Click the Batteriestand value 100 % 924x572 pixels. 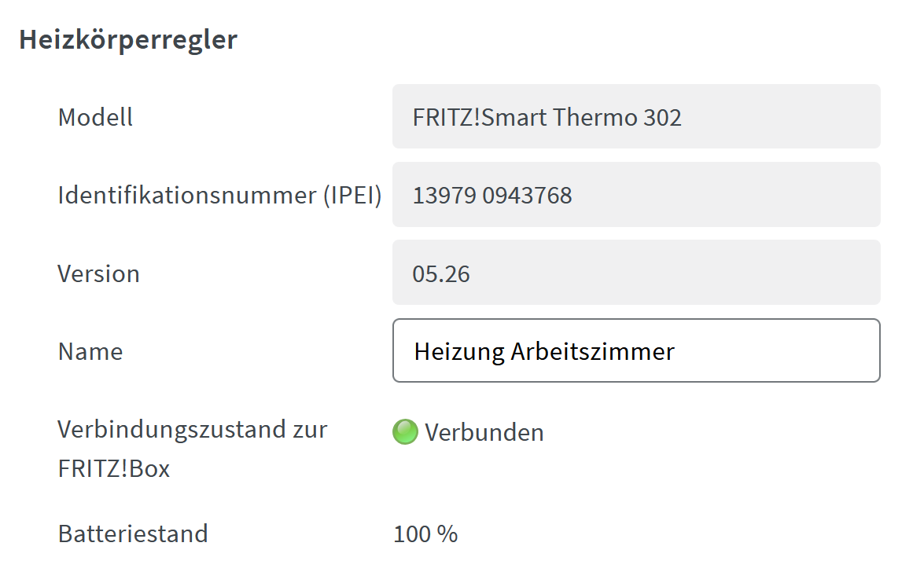(x=425, y=533)
